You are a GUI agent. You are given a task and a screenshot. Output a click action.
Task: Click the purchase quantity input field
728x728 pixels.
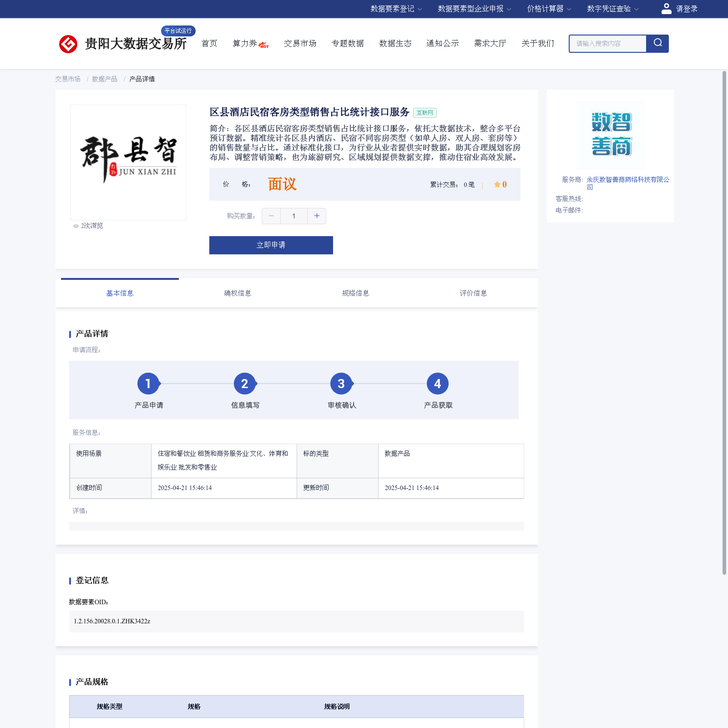tap(294, 216)
